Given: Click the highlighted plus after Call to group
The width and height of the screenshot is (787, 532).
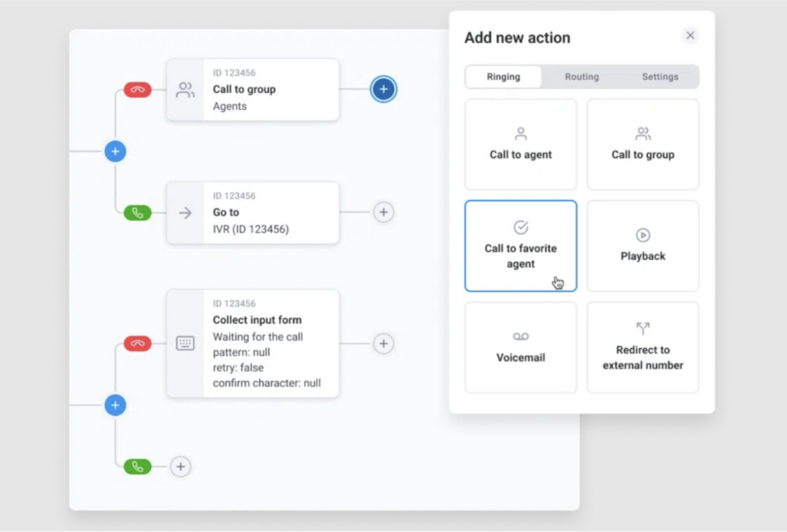Looking at the screenshot, I should click(384, 89).
